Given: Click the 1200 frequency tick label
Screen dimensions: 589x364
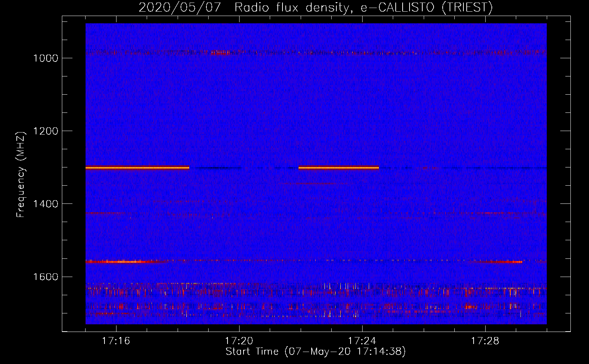Looking at the screenshot, I should [46, 131].
